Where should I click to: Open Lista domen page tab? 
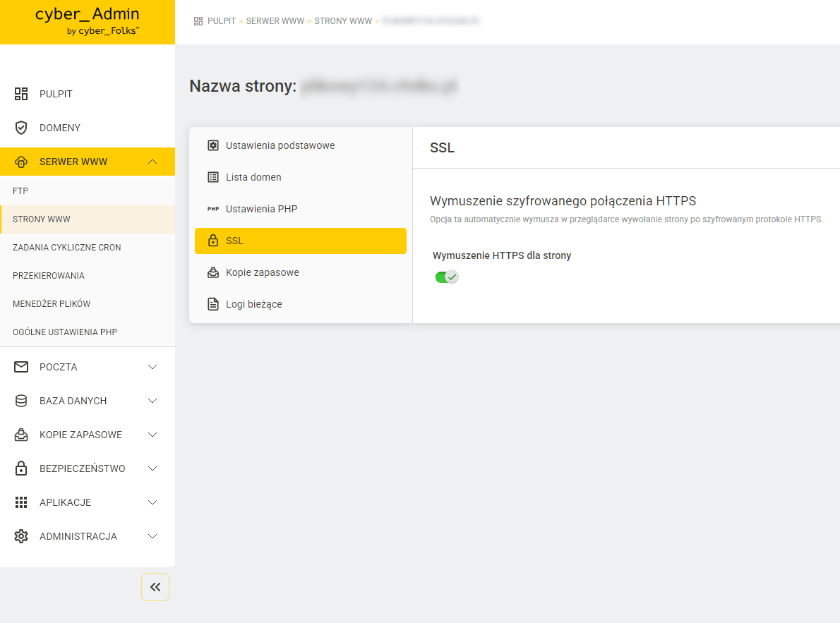pos(301,177)
